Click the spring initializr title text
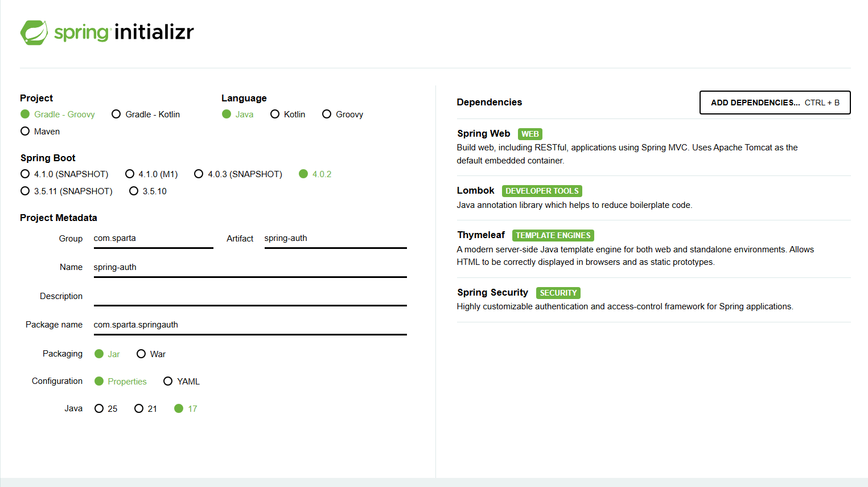This screenshot has height=487, width=868. click(x=124, y=32)
